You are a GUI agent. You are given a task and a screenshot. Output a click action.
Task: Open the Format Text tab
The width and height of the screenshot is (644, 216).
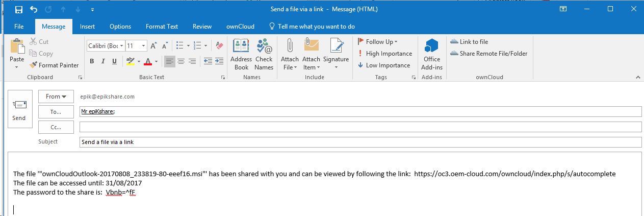tap(162, 27)
